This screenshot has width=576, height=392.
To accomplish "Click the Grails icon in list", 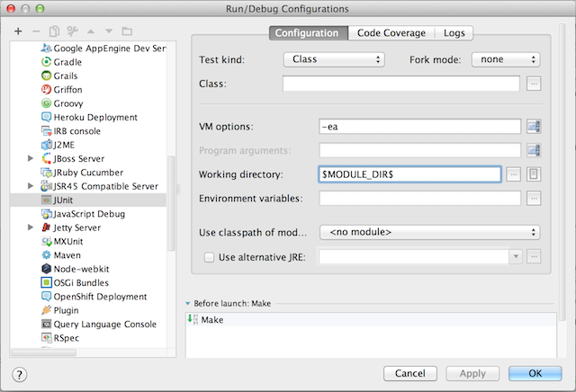I will tap(46, 76).
